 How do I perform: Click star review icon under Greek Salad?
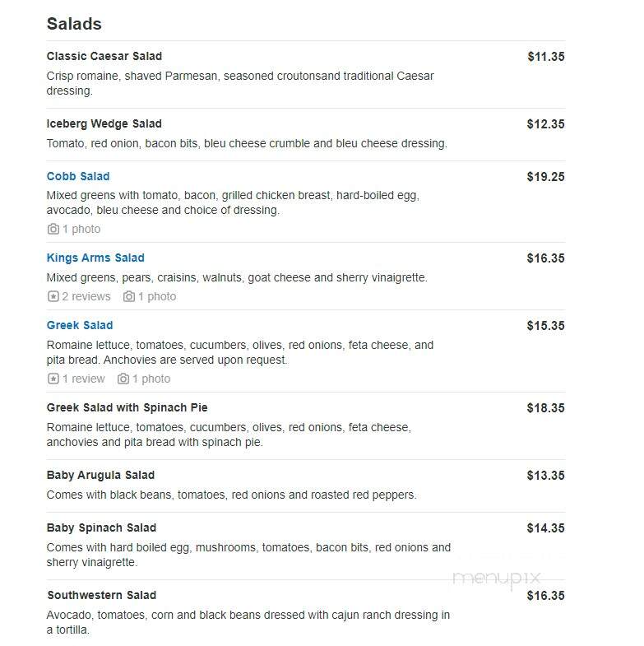click(x=53, y=379)
